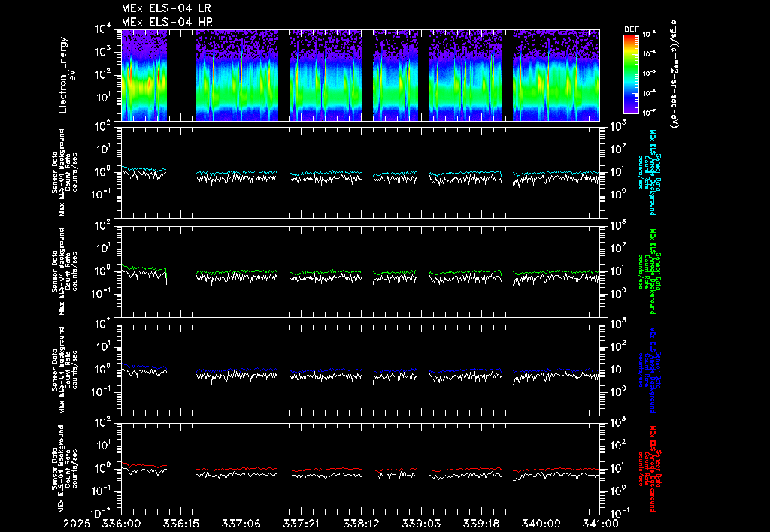
Task: Click the "339:03" time axis label
Action: [x=420, y=524]
